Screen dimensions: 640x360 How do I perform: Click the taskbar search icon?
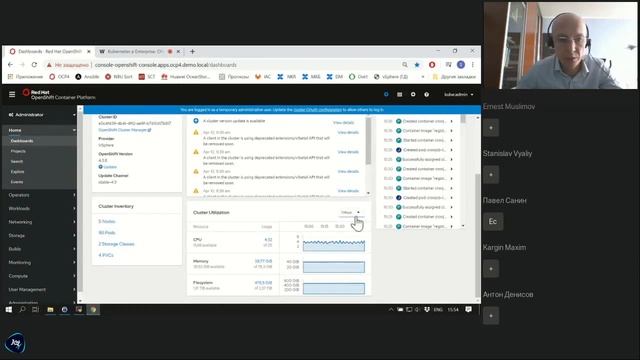coord(22,310)
